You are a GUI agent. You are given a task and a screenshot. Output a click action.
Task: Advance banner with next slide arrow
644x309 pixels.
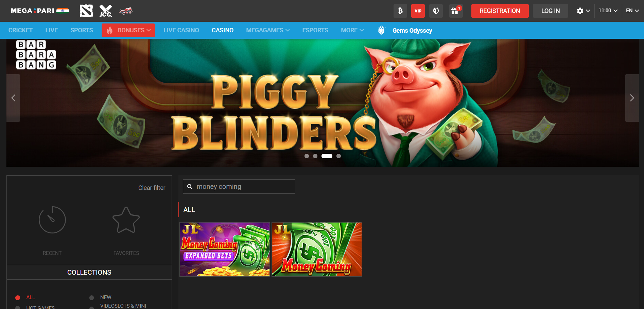click(x=632, y=98)
